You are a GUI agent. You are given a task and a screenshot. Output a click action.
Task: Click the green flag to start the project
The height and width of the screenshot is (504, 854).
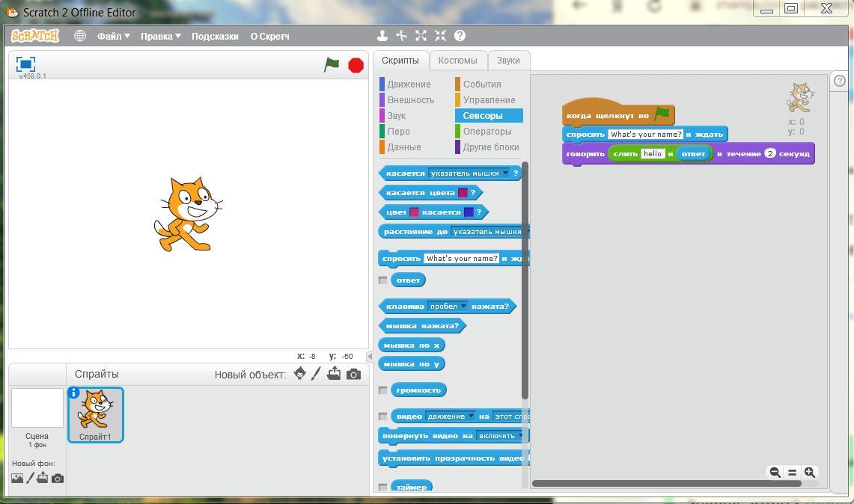point(331,65)
